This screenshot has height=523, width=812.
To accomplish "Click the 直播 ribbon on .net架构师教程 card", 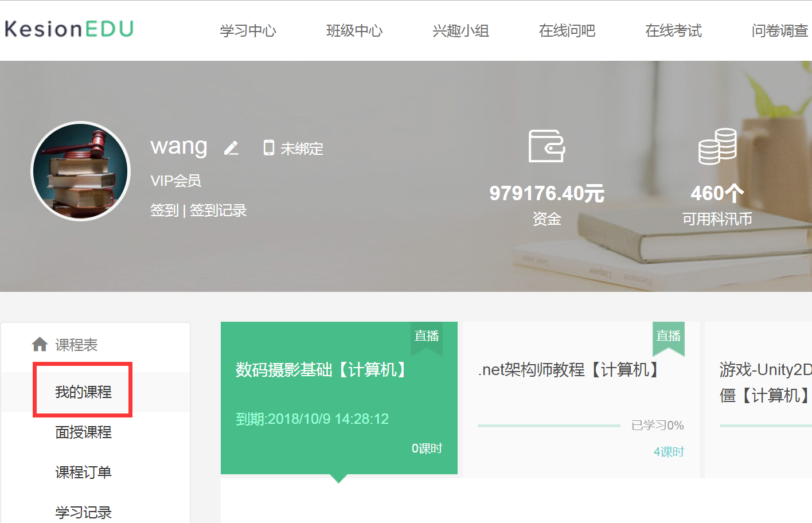I will [669, 337].
